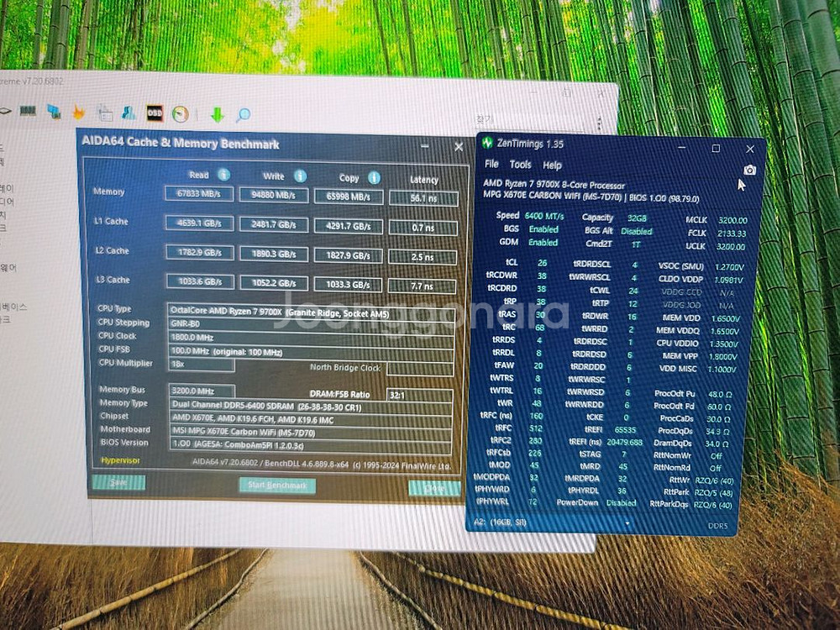Screen dimensions: 840x630
Task: Close the AIDA64 benchmark dialog with X
Action: point(459,147)
